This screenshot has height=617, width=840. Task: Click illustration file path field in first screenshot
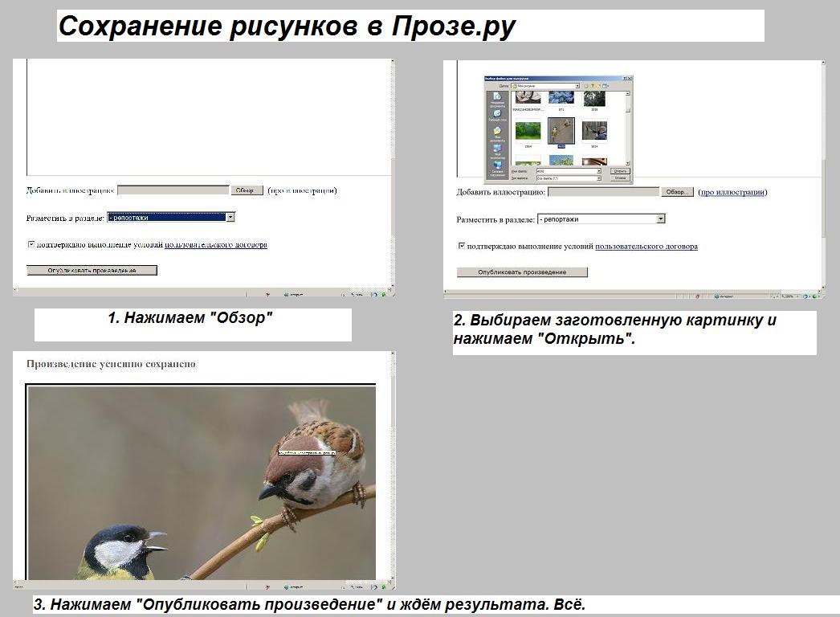click(173, 190)
